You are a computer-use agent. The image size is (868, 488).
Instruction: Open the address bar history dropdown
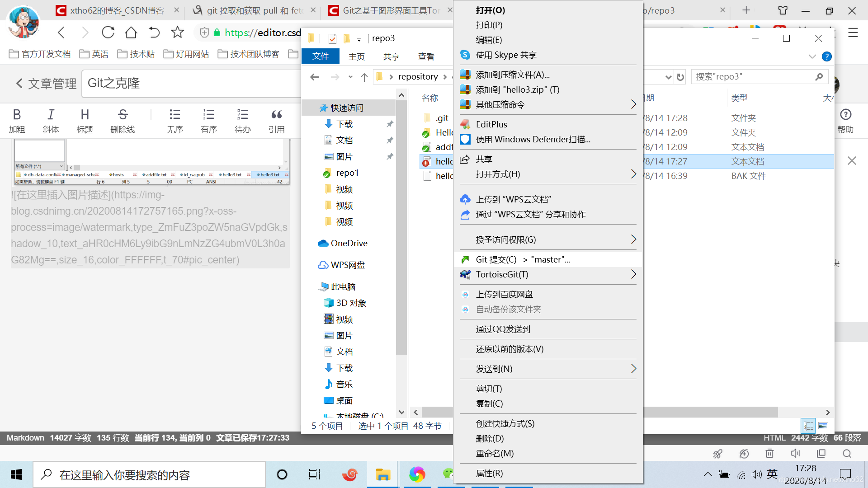click(668, 77)
